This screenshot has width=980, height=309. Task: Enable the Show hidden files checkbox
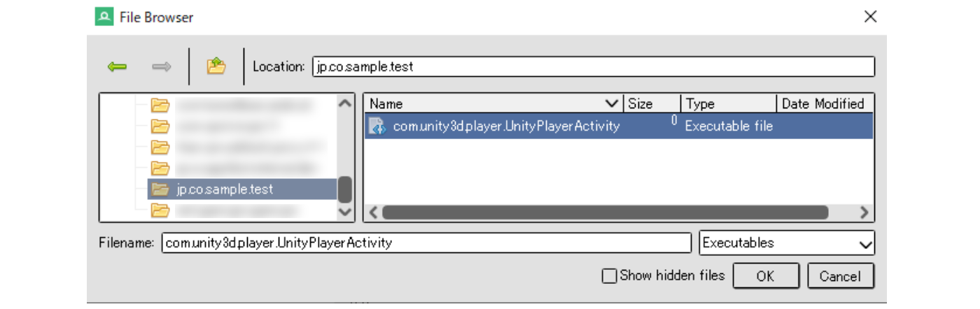coord(609,276)
